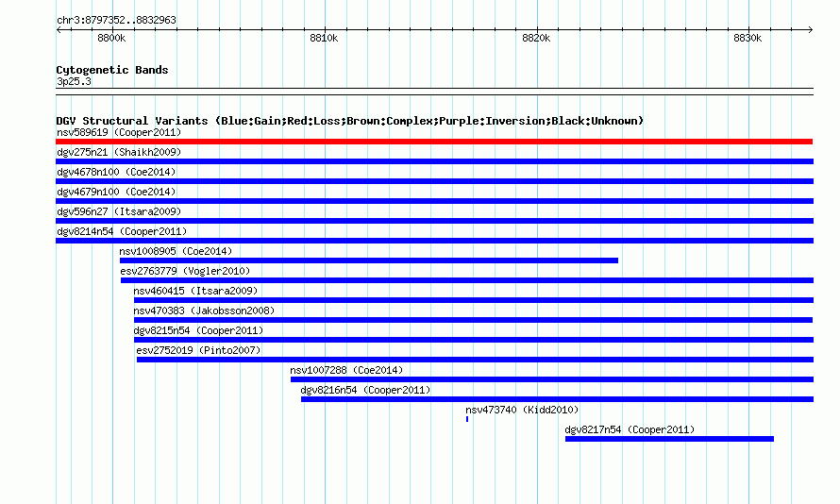Click the nsv470383 blue variant bar
The image size is (840, 504).
pyautogui.click(x=473, y=320)
